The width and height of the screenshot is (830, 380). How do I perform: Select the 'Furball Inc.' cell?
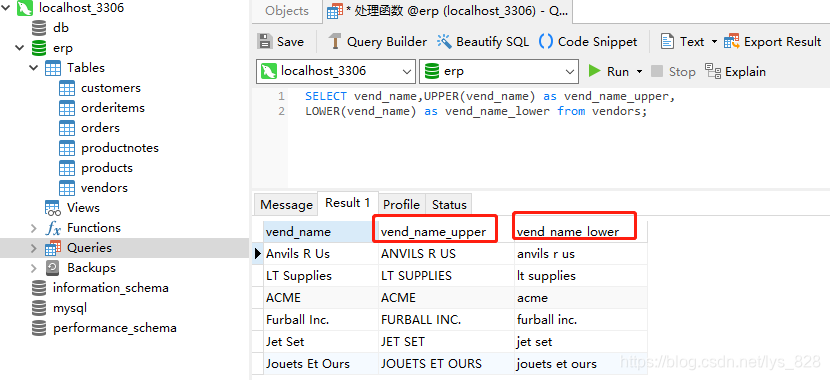(x=321, y=320)
